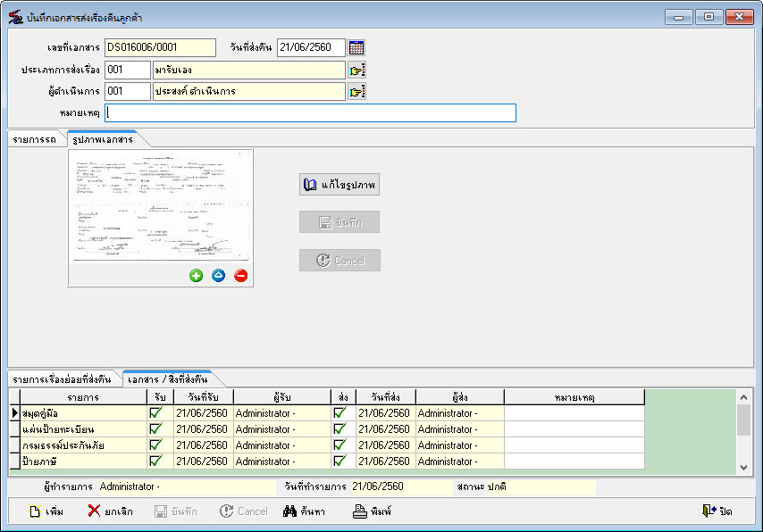
Task: Click the เพิ่ม add button in bottom toolbar
Action: [46, 511]
